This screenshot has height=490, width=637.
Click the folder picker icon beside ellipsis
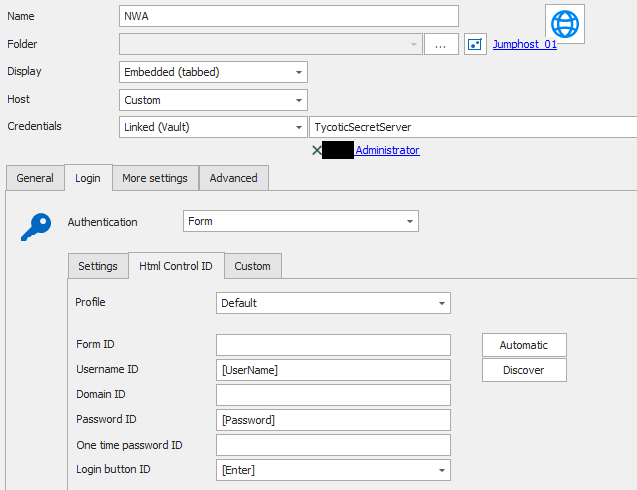pyautogui.click(x=475, y=44)
